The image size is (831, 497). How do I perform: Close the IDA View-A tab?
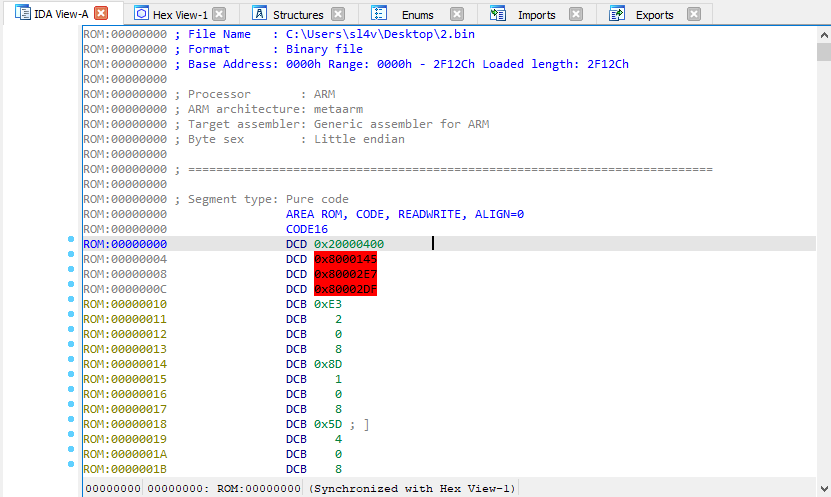(x=101, y=13)
